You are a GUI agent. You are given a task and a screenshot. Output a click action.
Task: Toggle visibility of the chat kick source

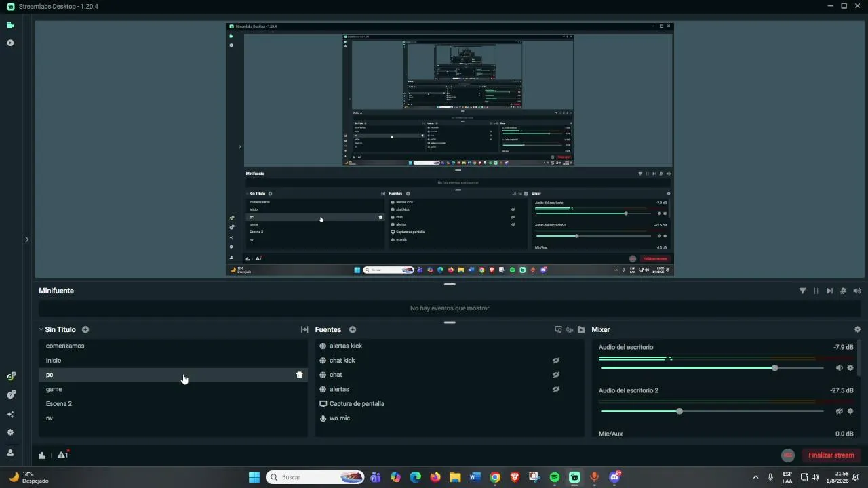pyautogui.click(x=555, y=361)
